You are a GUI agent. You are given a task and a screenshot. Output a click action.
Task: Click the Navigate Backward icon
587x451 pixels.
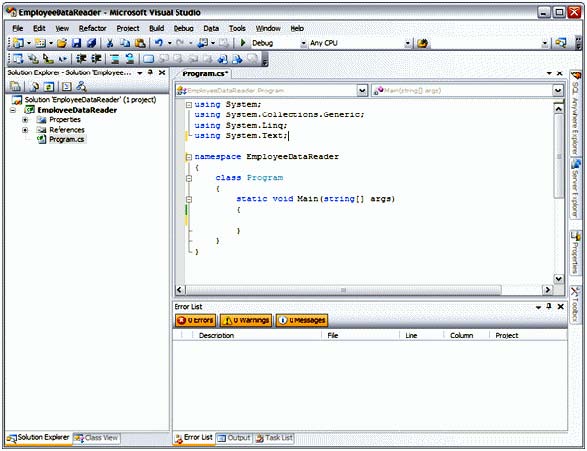(x=204, y=43)
